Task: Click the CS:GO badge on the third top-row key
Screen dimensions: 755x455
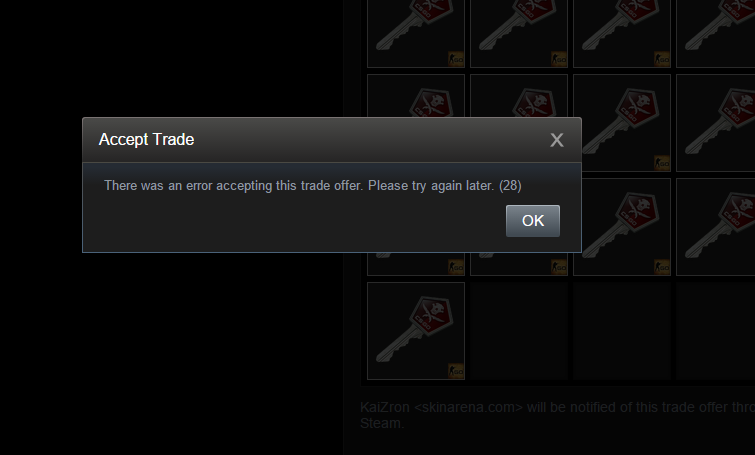Action: (662, 59)
